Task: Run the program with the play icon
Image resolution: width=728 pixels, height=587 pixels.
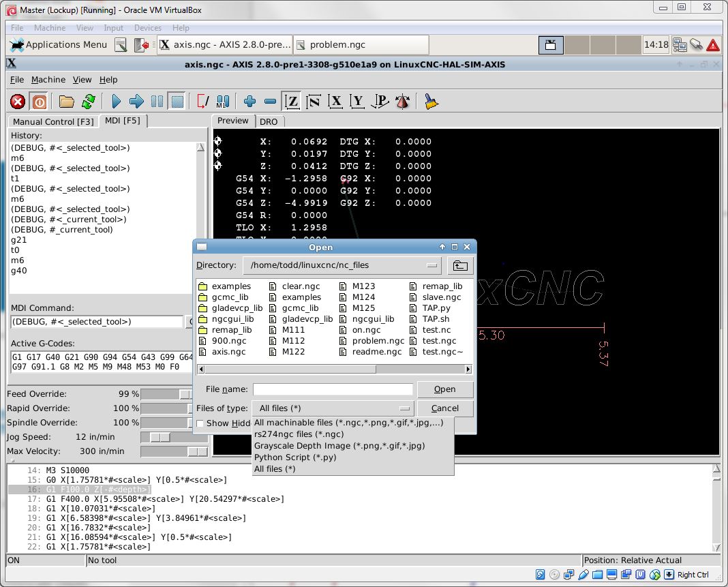Action: (x=116, y=102)
